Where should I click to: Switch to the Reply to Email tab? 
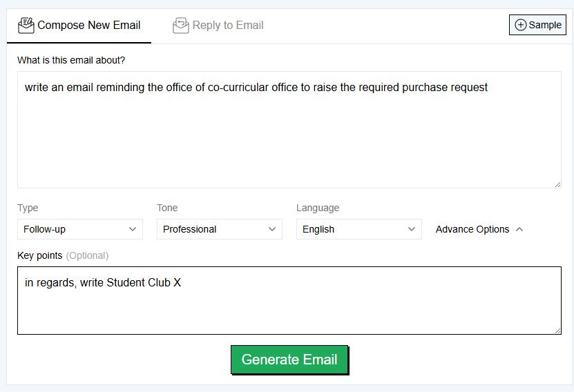[x=228, y=26]
